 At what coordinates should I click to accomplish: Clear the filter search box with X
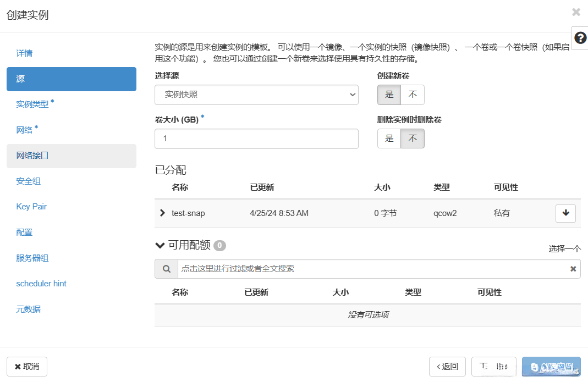(573, 269)
